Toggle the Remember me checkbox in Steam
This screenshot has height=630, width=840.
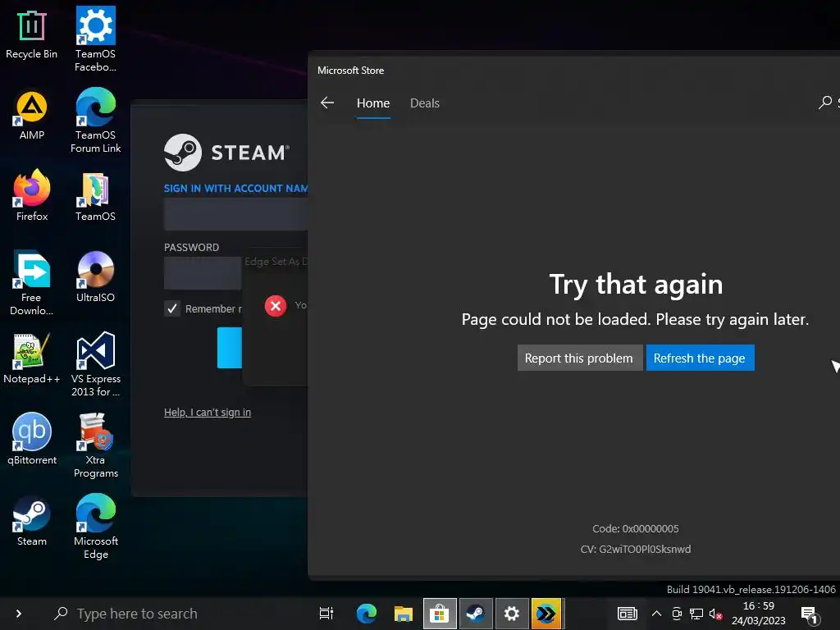(172, 308)
